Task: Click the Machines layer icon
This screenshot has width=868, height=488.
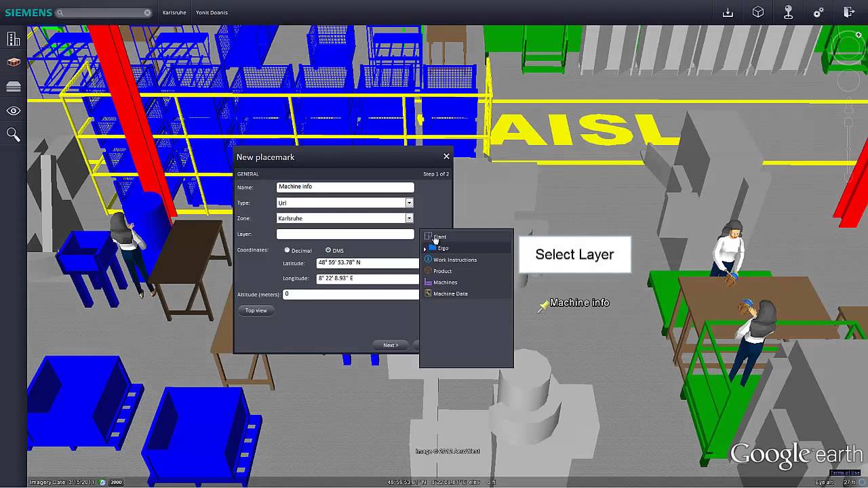Action: point(428,282)
